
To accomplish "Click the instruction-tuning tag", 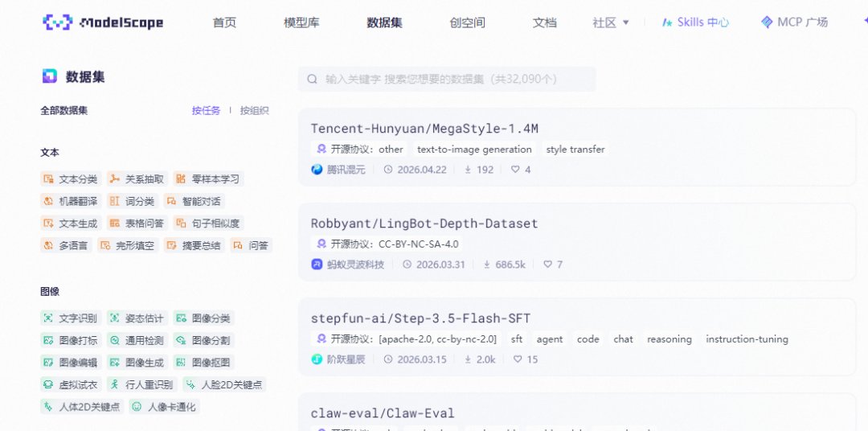I will tap(747, 339).
